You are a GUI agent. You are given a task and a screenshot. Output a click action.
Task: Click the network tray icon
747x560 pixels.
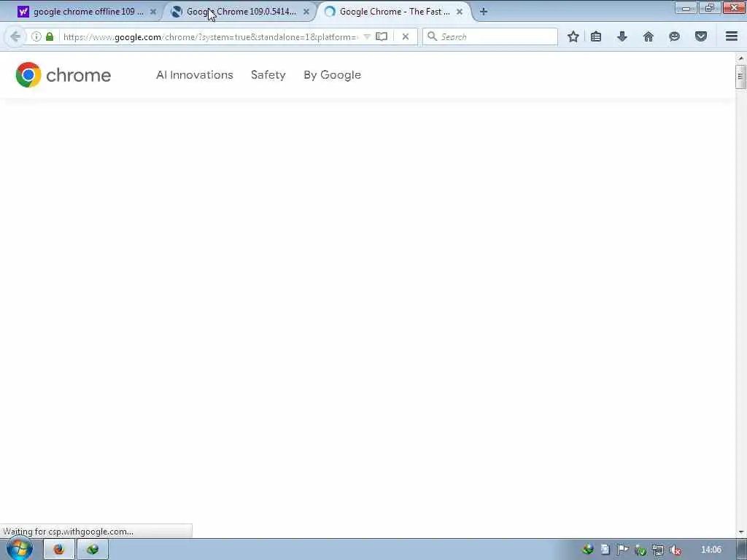(657, 550)
